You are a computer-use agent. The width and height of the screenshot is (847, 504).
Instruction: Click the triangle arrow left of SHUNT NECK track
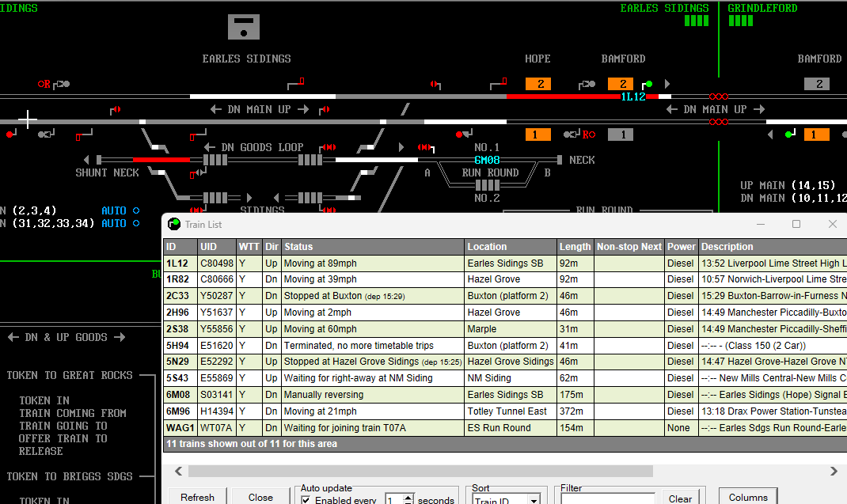(x=86, y=160)
